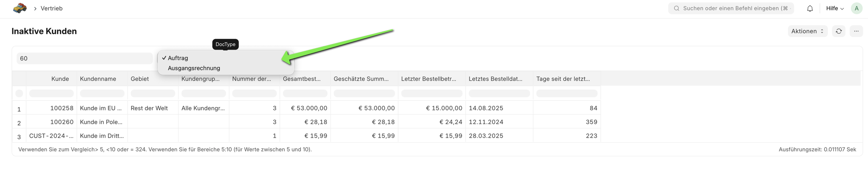868x173 pixels.
Task: Select the row 3 CUST-2024 customer cell
Action: coord(51,136)
